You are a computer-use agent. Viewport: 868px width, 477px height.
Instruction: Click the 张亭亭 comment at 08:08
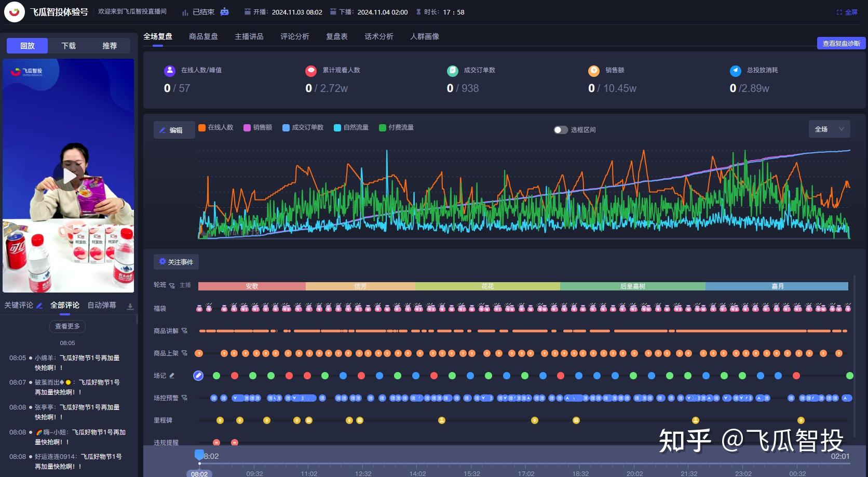pos(65,412)
